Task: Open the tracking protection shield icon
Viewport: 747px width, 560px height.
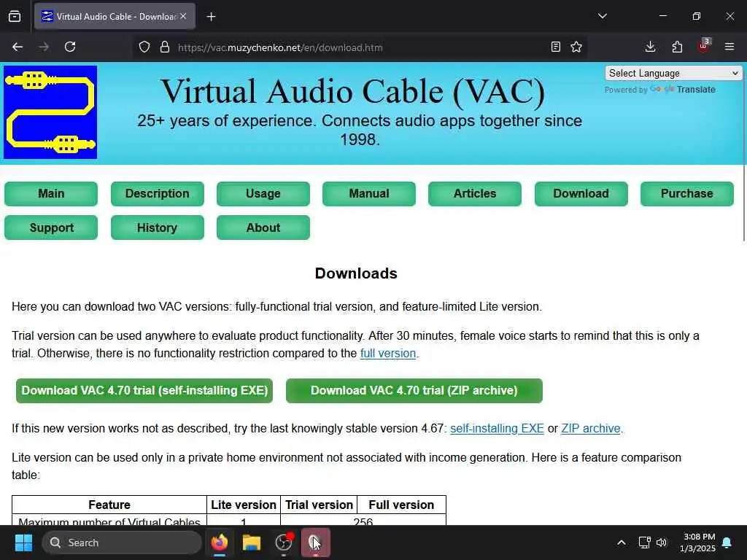Action: point(144,47)
